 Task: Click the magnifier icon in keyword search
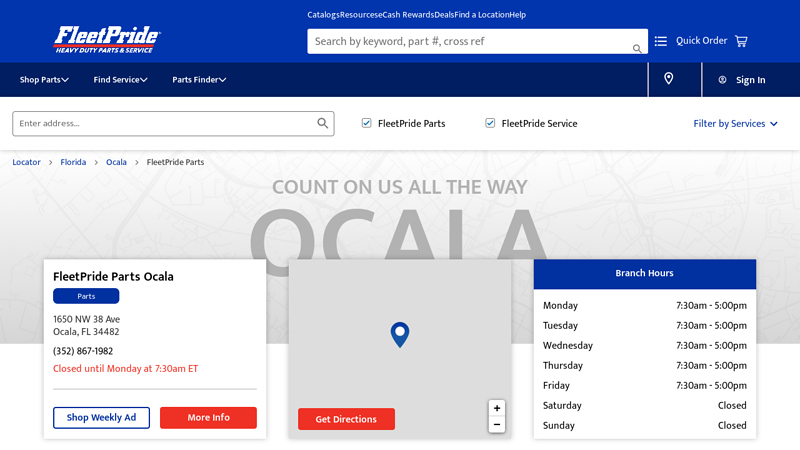click(637, 48)
